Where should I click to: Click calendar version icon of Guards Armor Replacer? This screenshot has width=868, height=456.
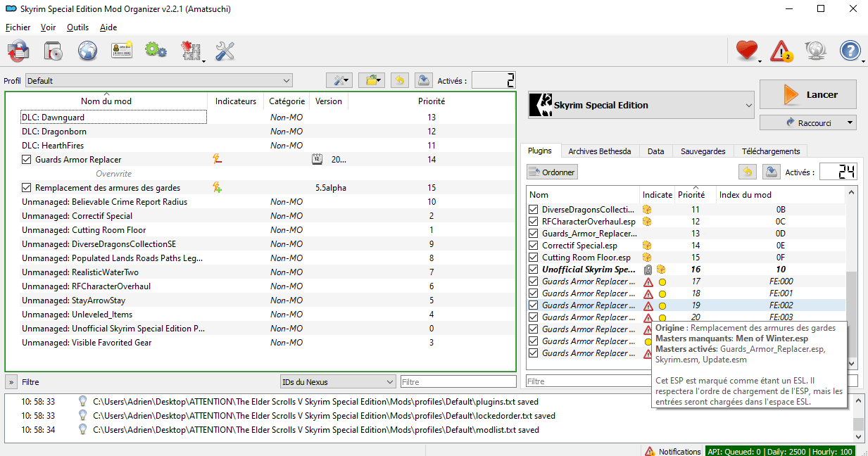pyautogui.click(x=317, y=160)
